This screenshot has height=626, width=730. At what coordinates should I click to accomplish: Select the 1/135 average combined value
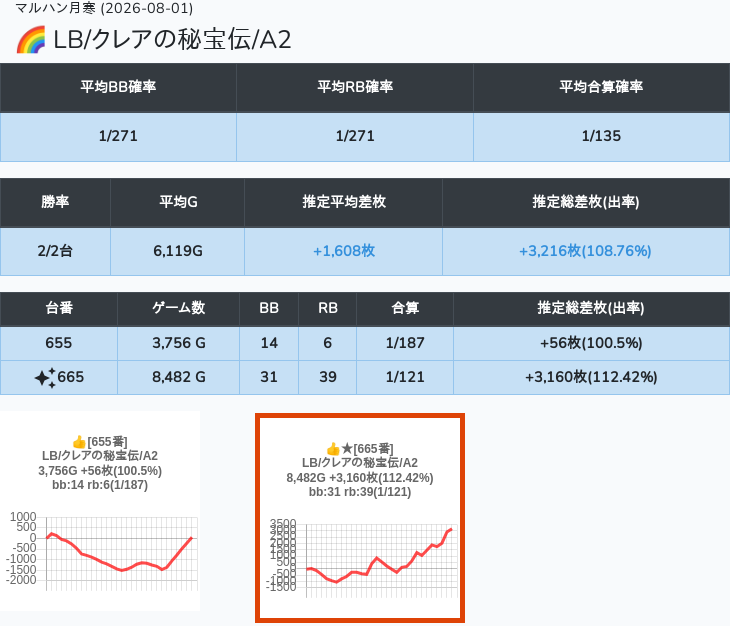pos(601,136)
